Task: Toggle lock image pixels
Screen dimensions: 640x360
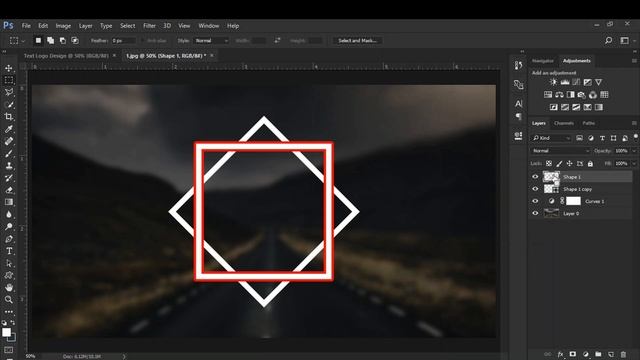Action: 559,163
